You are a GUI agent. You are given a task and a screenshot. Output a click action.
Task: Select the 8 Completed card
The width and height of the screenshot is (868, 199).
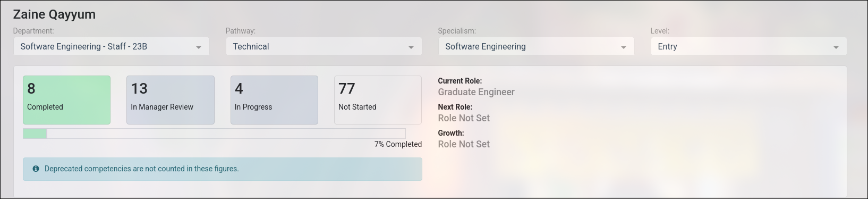[66, 100]
